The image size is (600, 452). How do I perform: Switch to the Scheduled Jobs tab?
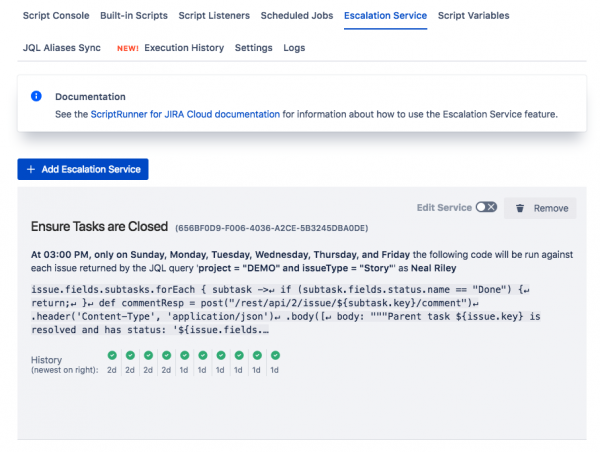click(x=297, y=16)
